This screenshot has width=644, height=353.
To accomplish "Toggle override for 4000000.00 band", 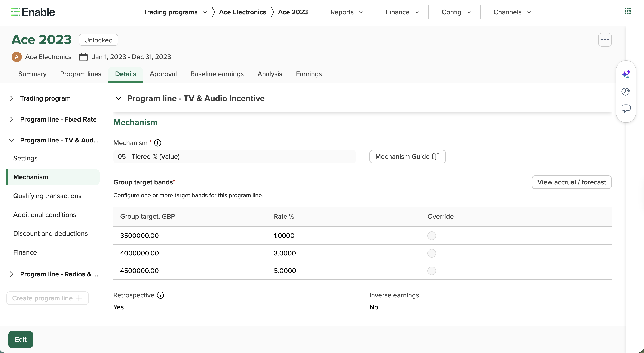I will pos(432,253).
